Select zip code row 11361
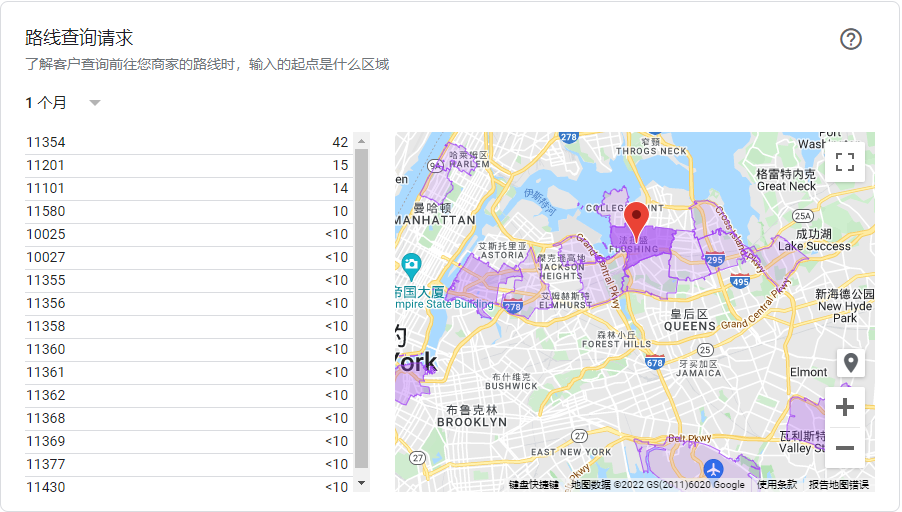The height and width of the screenshot is (512, 902). (188, 373)
